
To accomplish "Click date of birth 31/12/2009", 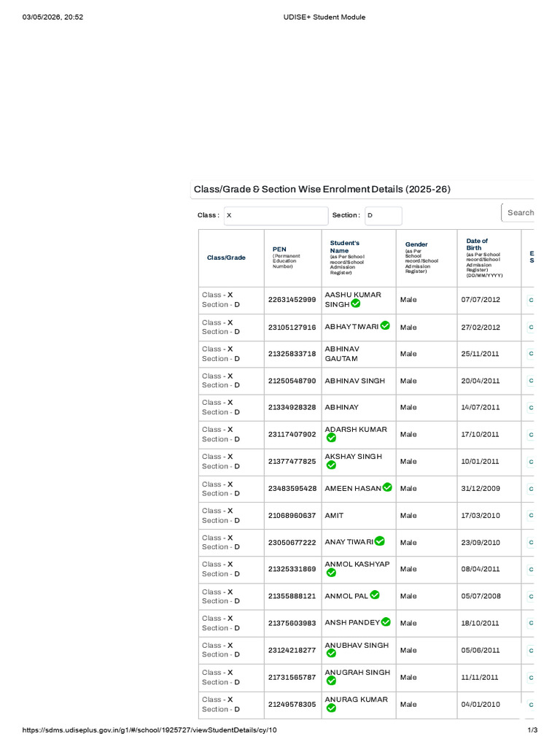I will tap(481, 489).
